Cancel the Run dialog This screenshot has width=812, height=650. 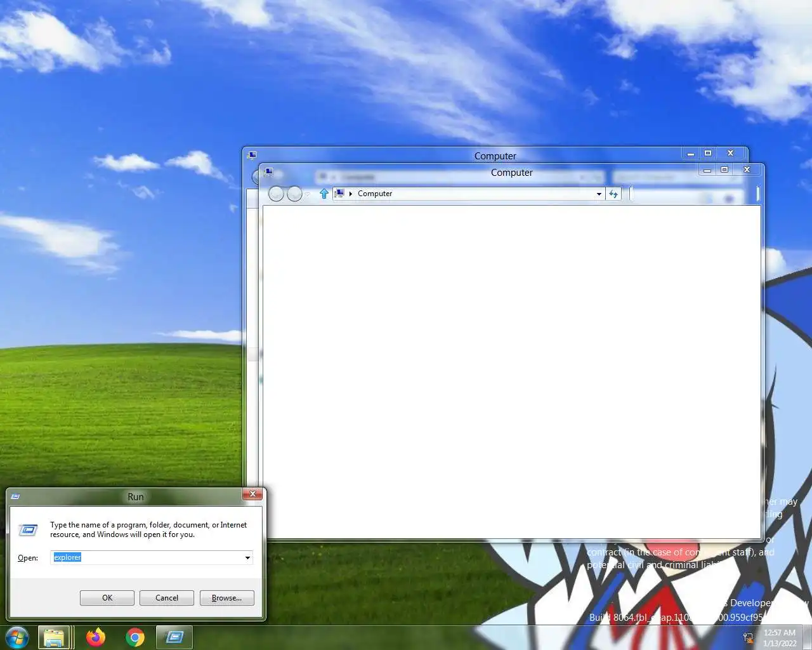(167, 598)
